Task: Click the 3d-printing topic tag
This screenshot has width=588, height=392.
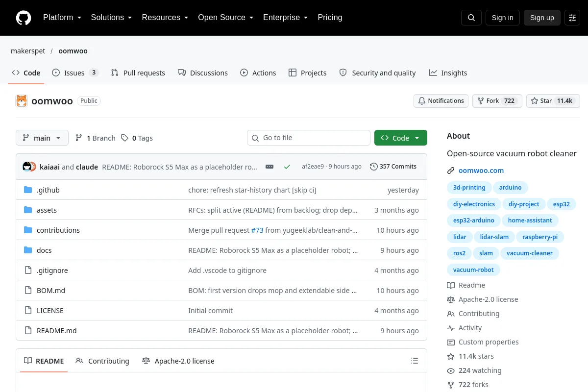Action: tap(469, 188)
